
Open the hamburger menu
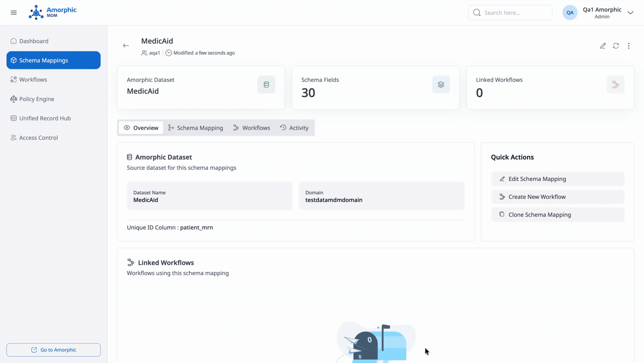tap(13, 13)
